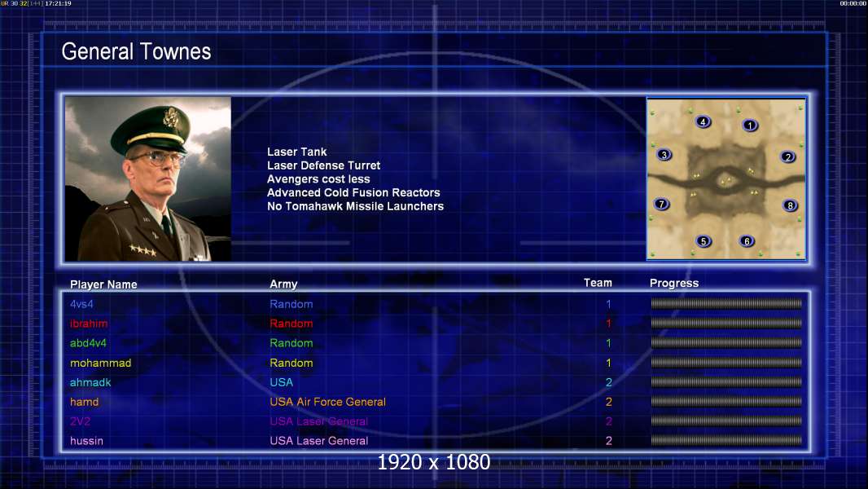868x489 pixels.
Task: Click ahmadk's USA army entry
Action: (281, 382)
